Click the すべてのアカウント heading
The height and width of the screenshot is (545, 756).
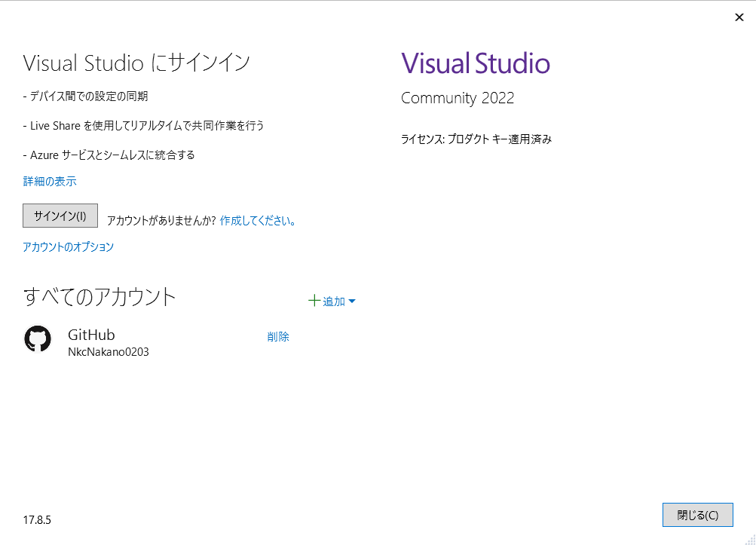click(x=99, y=296)
